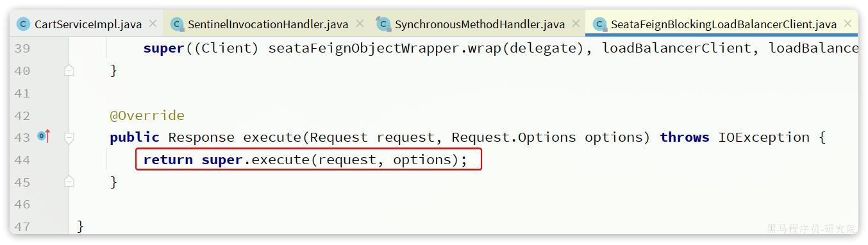
Task: Close the SeataFeignBlockingLoadBalancerClient.java tab
Action: tap(847, 24)
